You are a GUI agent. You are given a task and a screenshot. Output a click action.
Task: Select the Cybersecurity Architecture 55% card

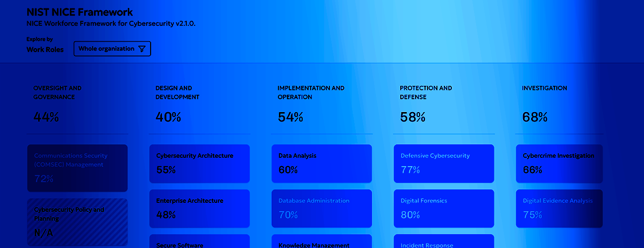tap(199, 164)
